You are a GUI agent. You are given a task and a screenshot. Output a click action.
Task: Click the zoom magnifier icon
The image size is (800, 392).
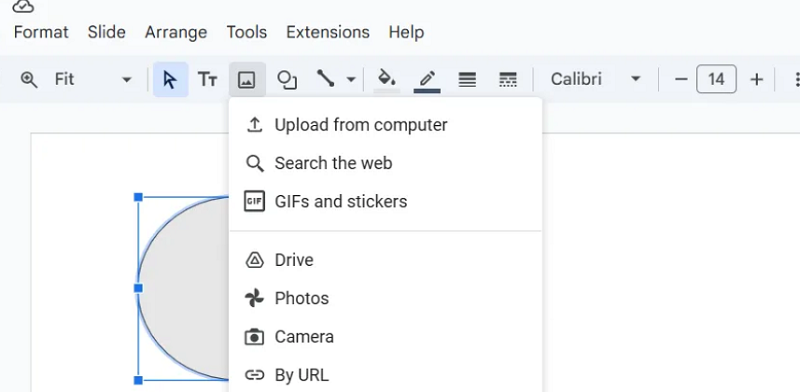click(x=29, y=80)
